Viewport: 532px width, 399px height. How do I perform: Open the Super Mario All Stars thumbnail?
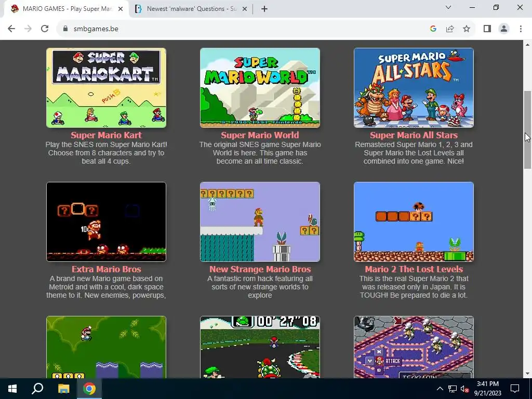tap(414, 88)
